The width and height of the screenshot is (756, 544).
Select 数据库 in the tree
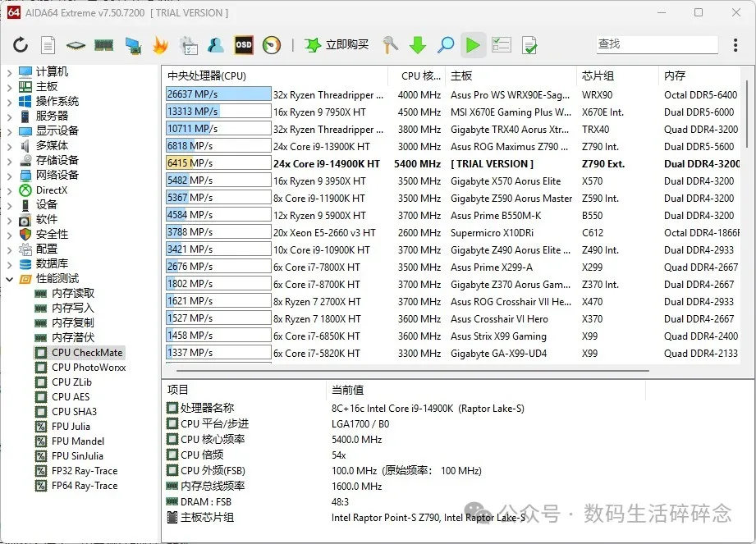click(52, 263)
